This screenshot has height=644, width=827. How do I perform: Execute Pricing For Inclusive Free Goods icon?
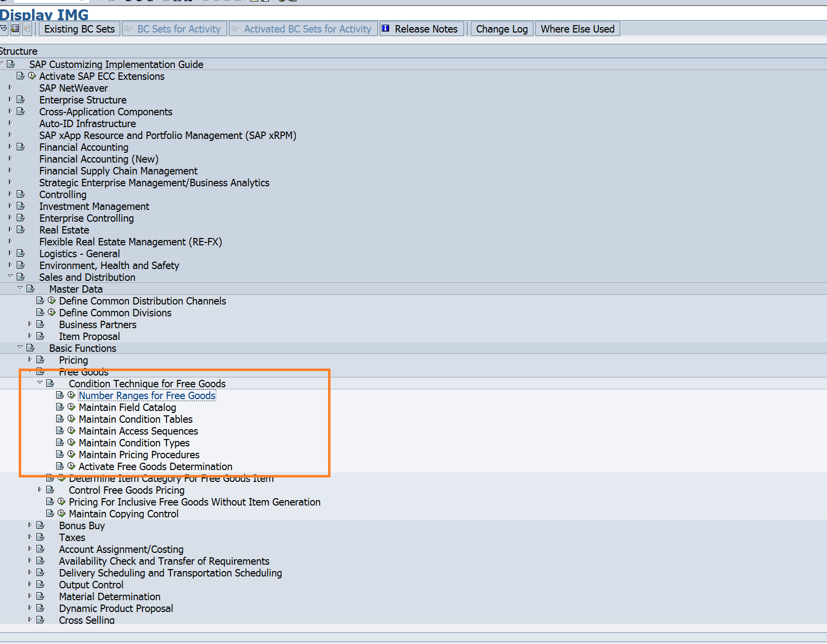click(62, 502)
